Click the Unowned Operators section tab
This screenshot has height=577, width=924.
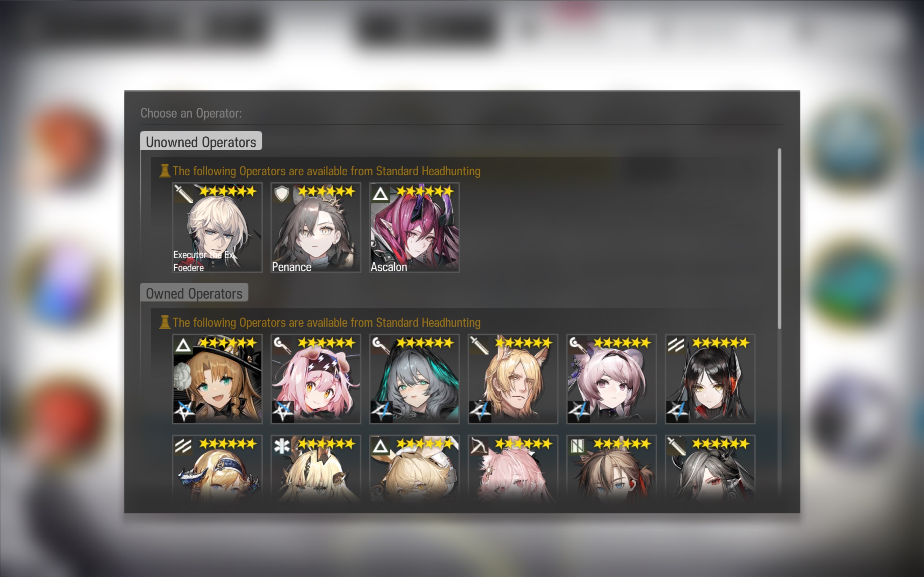201,142
